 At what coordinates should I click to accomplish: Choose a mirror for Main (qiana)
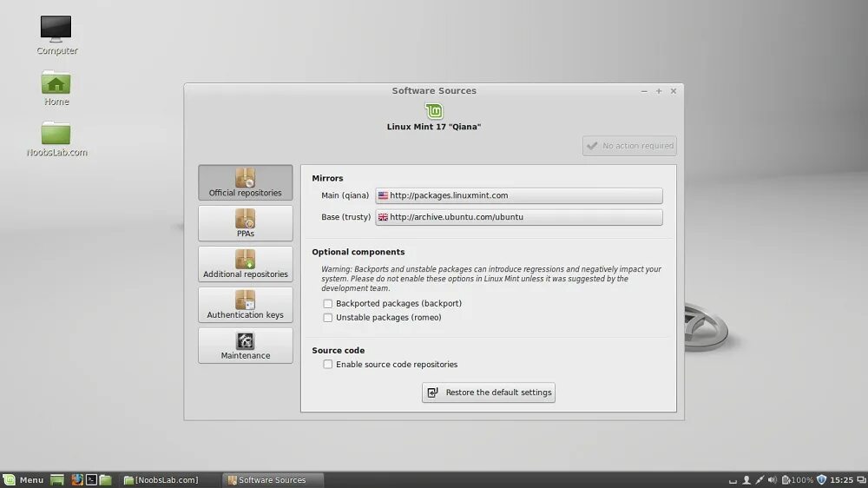[519, 195]
